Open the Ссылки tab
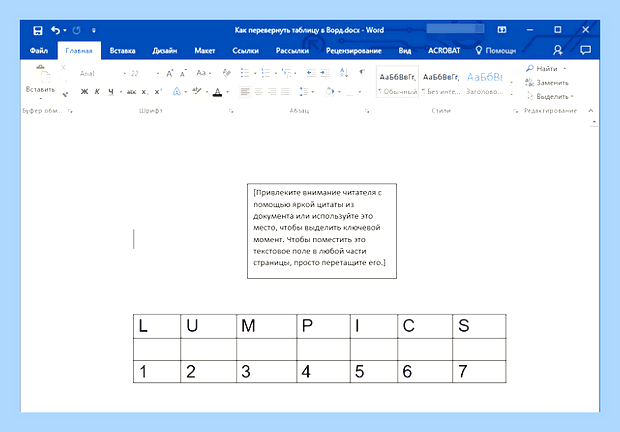The height and width of the screenshot is (432, 620). click(x=246, y=51)
